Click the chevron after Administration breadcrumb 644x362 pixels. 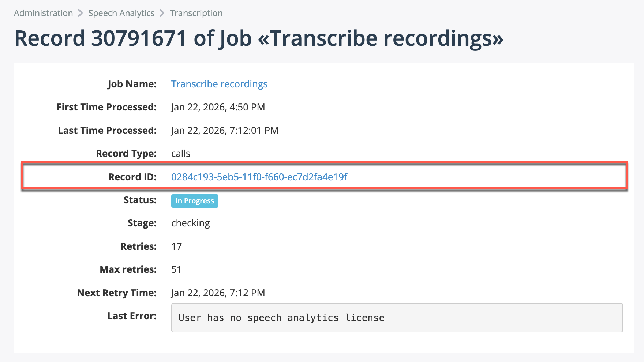[80, 13]
